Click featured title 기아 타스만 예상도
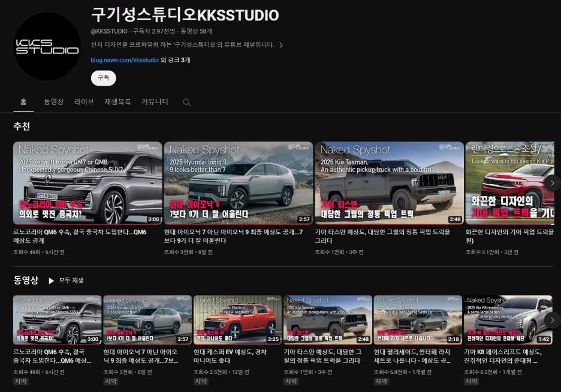561x392 pixels. (382, 236)
